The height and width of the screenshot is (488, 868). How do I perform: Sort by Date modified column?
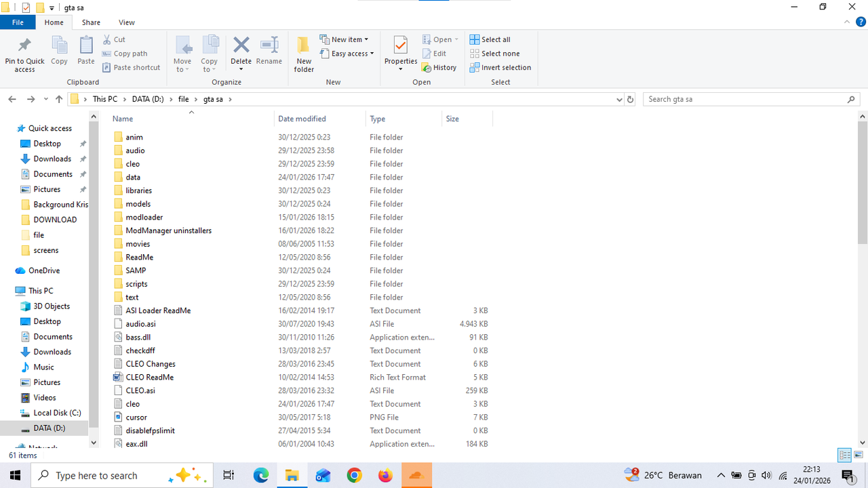click(320, 119)
